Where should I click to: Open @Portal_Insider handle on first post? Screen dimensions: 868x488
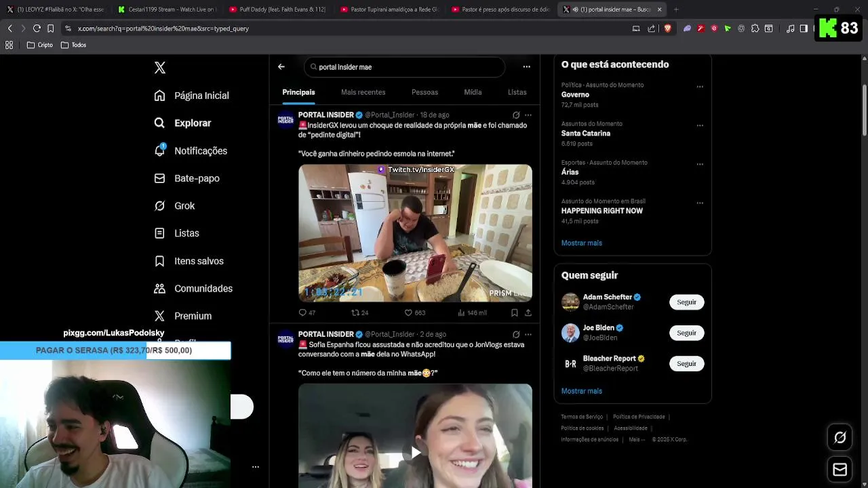coord(390,115)
